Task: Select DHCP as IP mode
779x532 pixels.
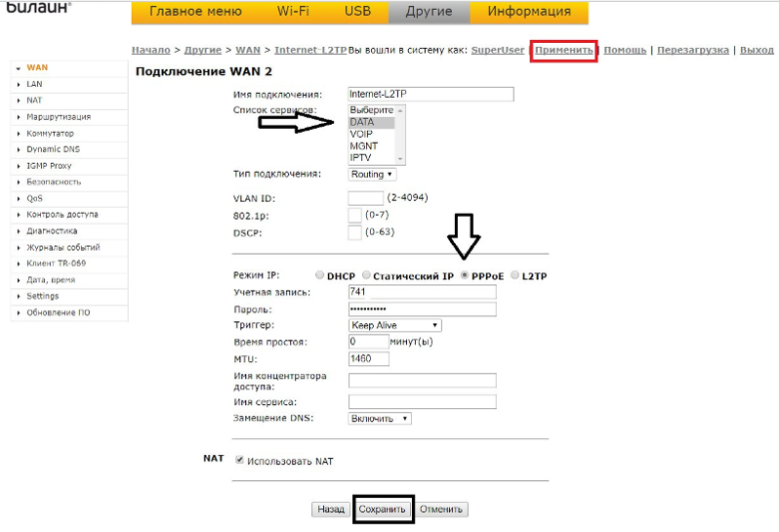Action: pos(318,276)
